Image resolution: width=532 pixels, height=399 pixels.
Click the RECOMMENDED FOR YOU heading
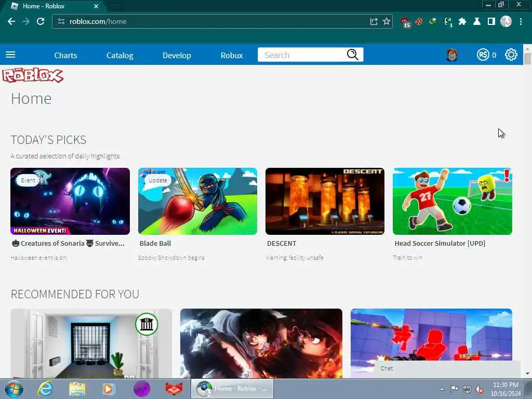pyautogui.click(x=75, y=294)
